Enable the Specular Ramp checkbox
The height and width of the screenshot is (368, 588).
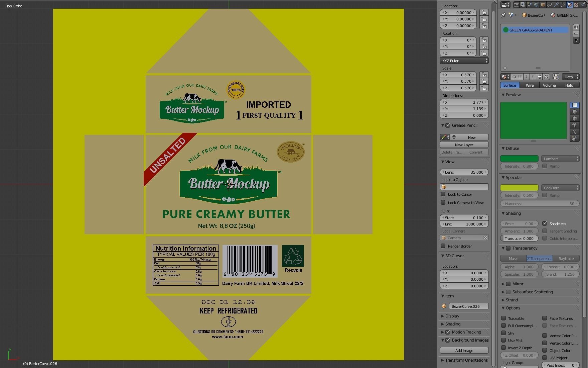click(x=545, y=195)
